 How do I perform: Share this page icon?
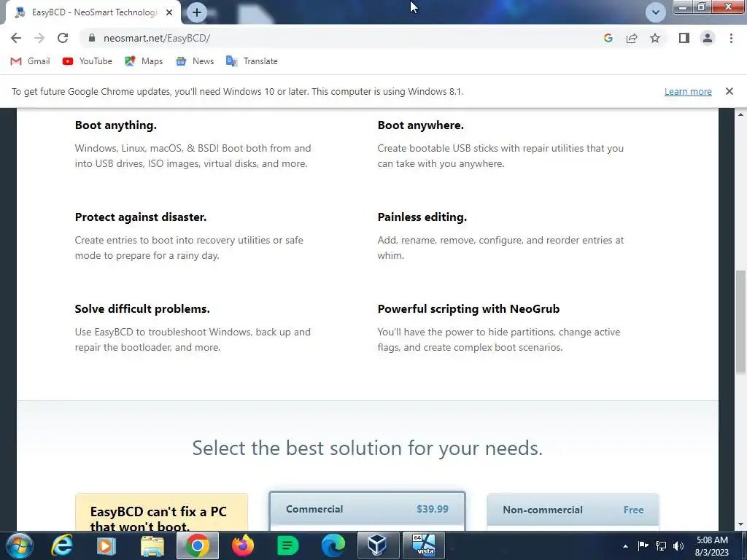point(632,38)
